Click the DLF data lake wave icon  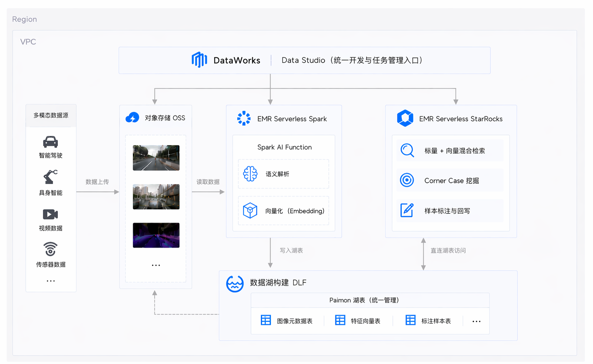(235, 284)
